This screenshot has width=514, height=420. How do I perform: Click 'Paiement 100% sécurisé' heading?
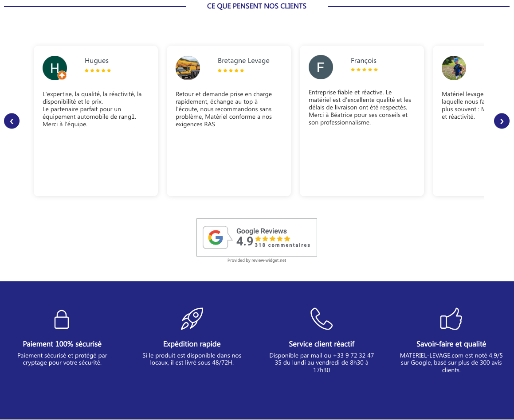click(x=62, y=344)
